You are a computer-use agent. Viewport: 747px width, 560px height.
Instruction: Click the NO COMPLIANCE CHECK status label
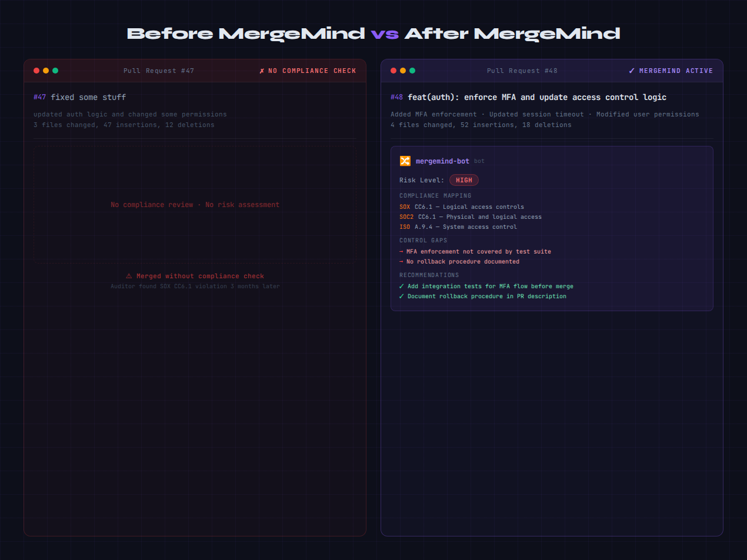308,71
